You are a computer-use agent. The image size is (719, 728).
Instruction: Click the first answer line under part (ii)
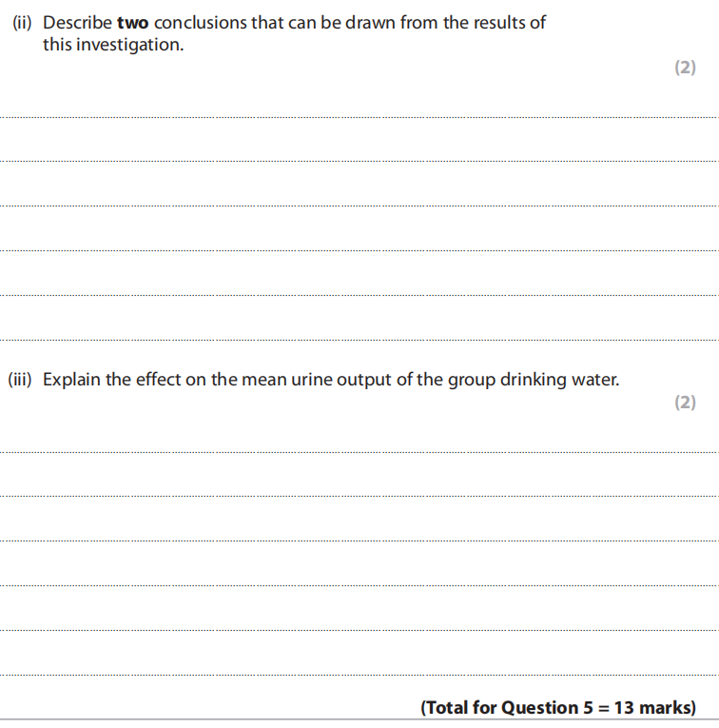pos(359,117)
